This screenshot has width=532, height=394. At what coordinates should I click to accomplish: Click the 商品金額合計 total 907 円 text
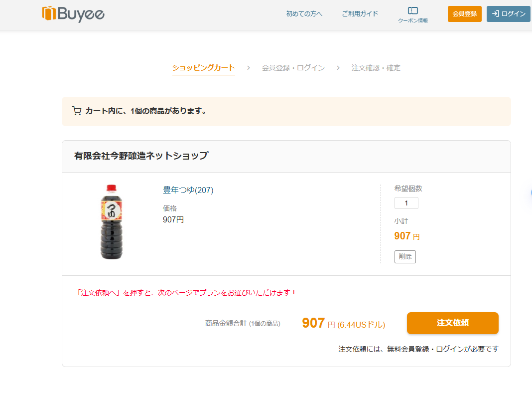(x=343, y=323)
